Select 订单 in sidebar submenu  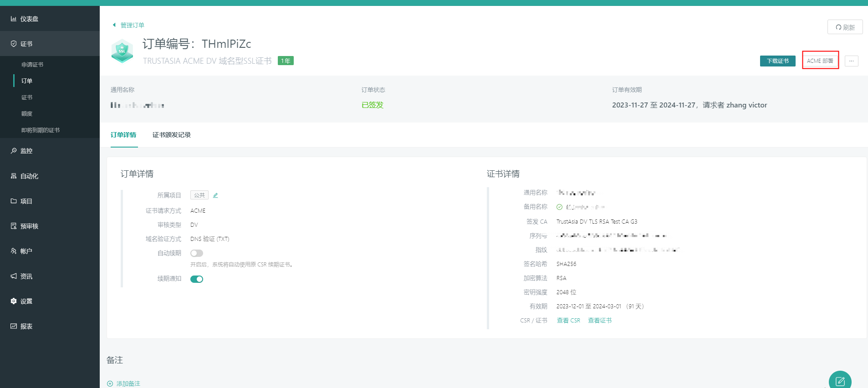[27, 81]
